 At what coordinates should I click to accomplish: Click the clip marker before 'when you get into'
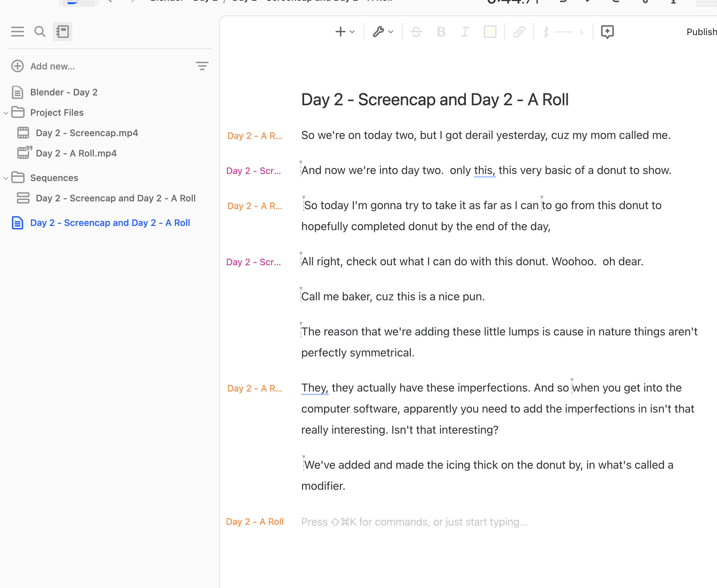tap(572, 386)
